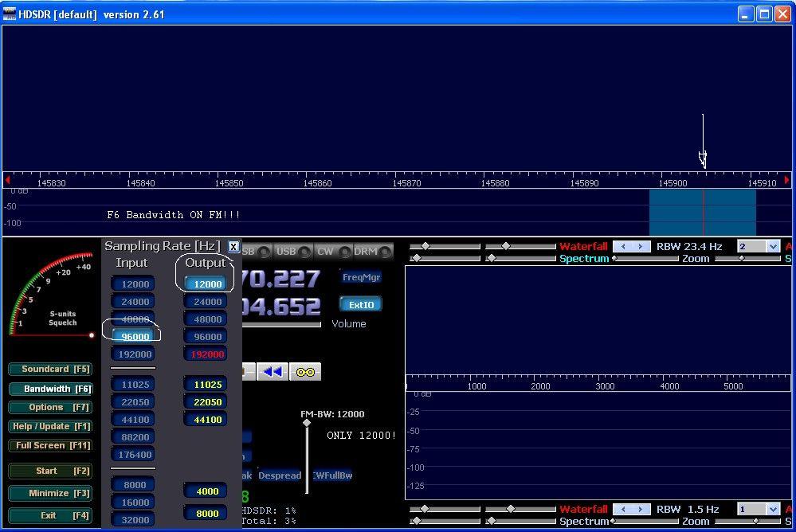796x532 pixels.
Task: Open Options [F7] menu
Action: pos(49,408)
